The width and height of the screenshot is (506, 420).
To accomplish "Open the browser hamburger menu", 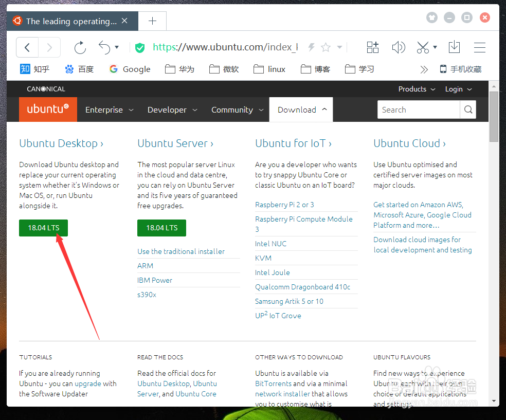I will [480, 47].
